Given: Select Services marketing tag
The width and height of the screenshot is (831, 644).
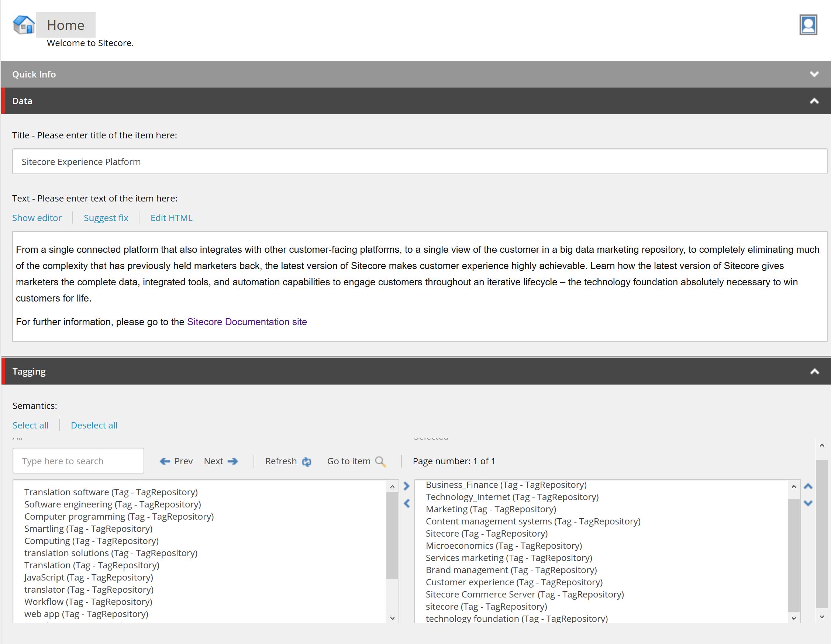Looking at the screenshot, I should tap(509, 558).
